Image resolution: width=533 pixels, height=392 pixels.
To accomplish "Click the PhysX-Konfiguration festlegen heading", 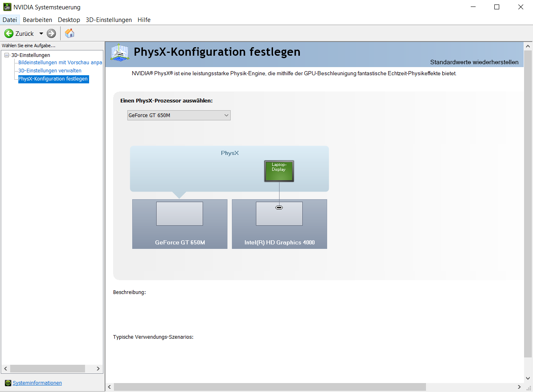I will (x=217, y=52).
